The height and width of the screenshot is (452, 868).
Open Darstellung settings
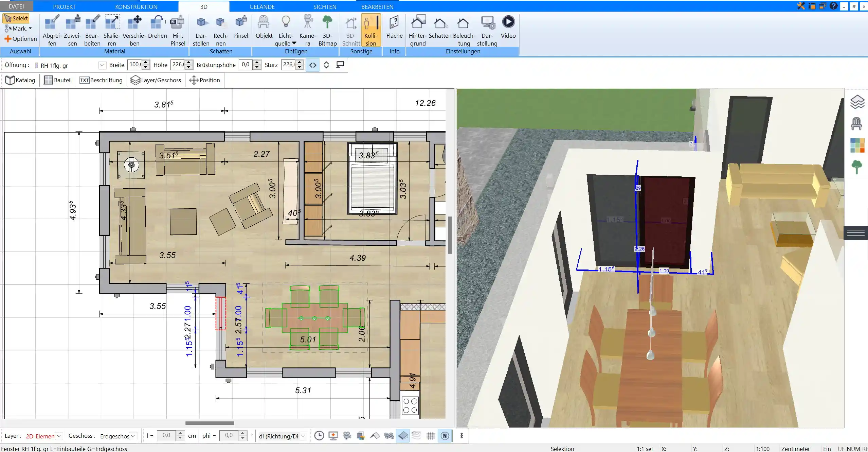tap(487, 30)
